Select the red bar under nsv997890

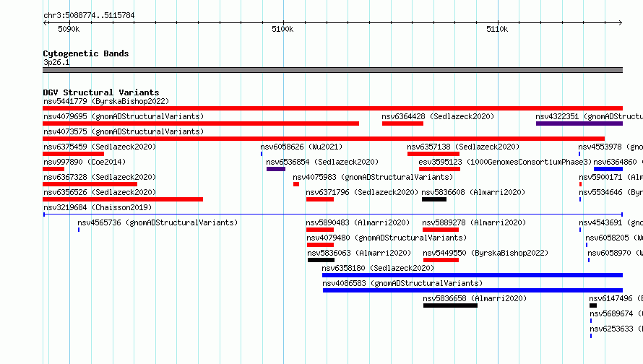pos(53,169)
